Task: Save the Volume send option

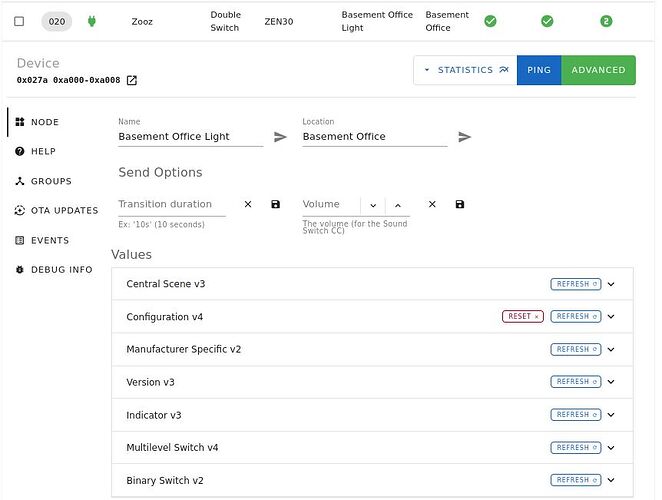Action: tap(460, 205)
